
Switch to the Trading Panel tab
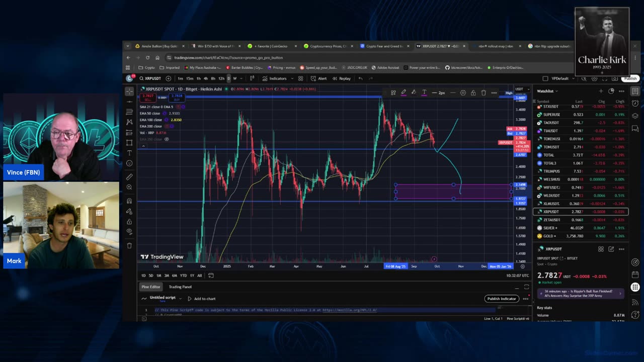click(180, 287)
